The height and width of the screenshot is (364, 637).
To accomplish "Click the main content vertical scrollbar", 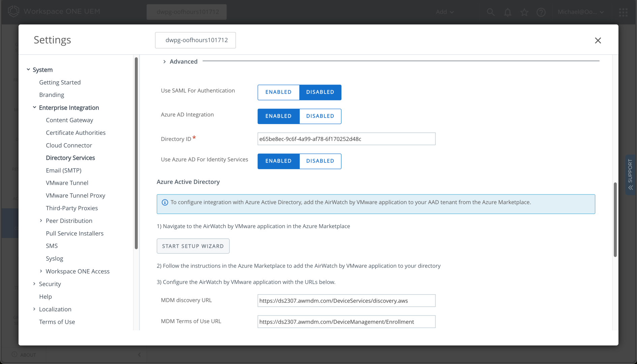I will (615, 219).
